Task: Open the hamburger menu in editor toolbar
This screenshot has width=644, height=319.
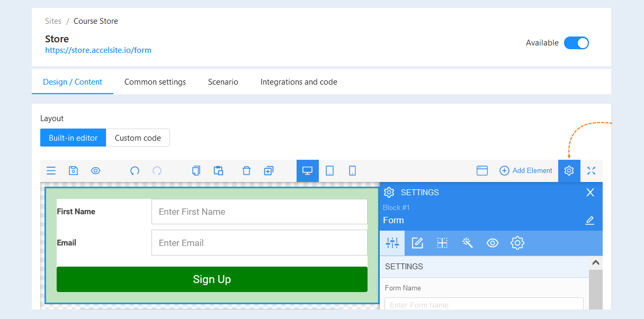Action: tap(51, 170)
